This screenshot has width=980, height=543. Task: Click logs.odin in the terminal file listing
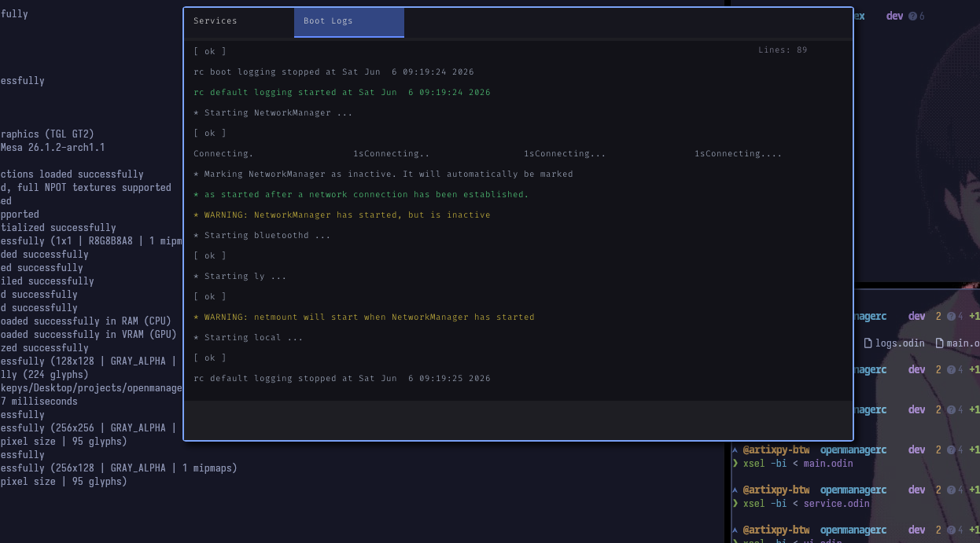tap(900, 343)
